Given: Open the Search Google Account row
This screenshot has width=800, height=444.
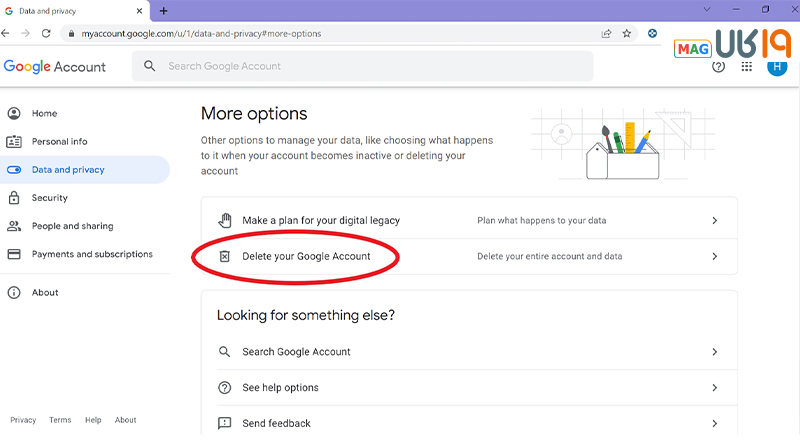Looking at the screenshot, I should click(x=477, y=352).
